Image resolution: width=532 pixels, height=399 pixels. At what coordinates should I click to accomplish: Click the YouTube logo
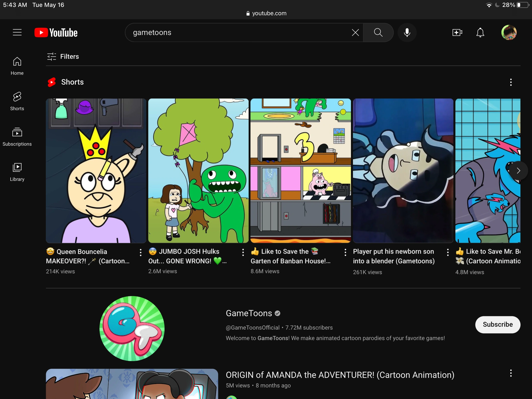coord(56,32)
